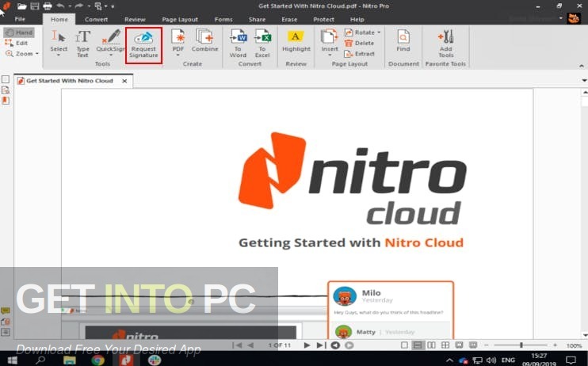Viewport: 588px width, 366px height.
Task: Click the Undo arrow icon
Action: (60, 6)
